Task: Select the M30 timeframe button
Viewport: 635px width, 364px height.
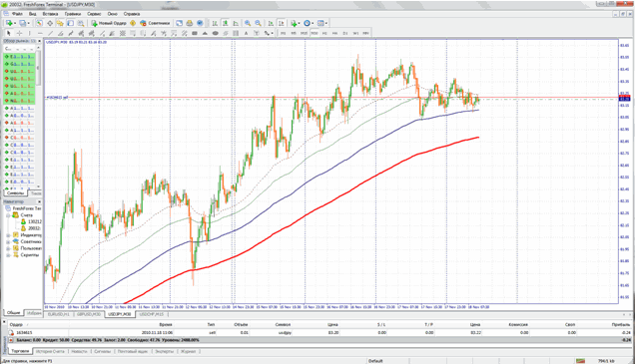Action: 315,33
